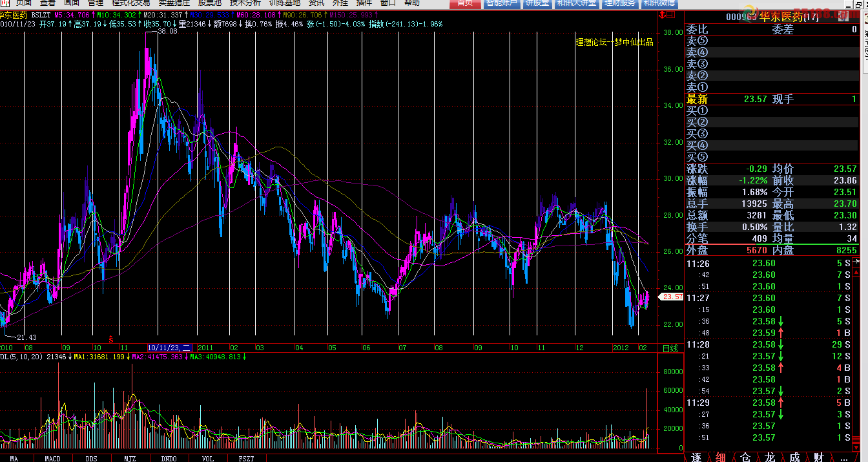The image size is (868, 462).
Task: Switch to the MA indicator tab
Action: point(14,458)
